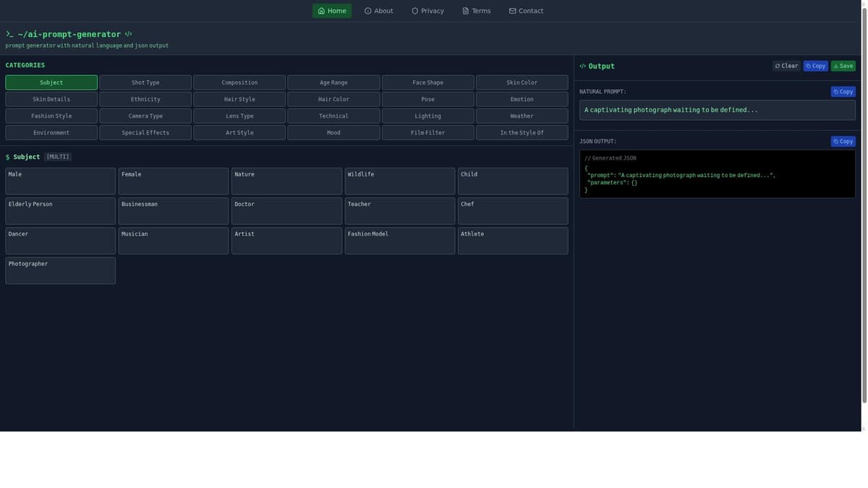The height and width of the screenshot is (488, 868).
Task: Choose the Fashion Model subject
Action: 400,241
